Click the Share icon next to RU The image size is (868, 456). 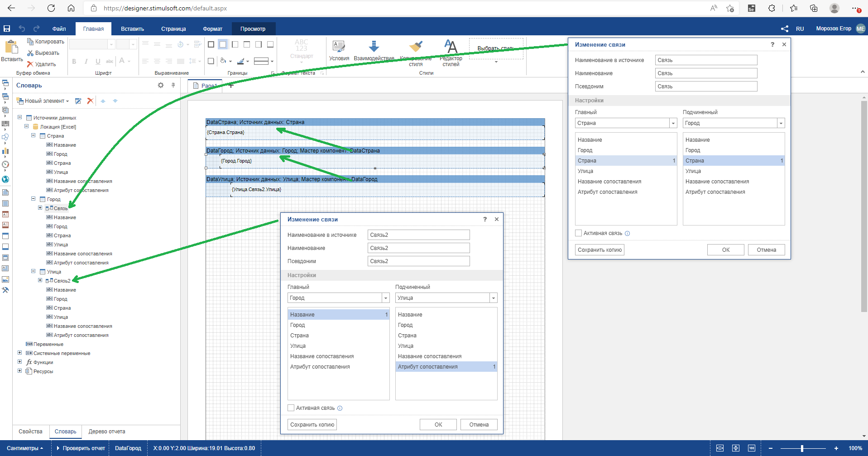(785, 29)
